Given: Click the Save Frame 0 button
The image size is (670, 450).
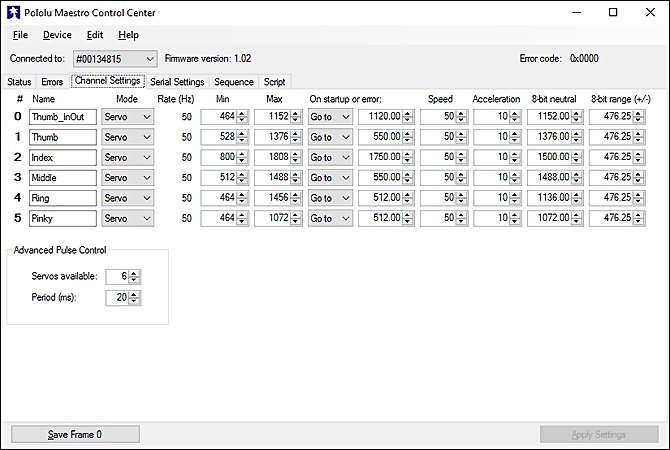Looking at the screenshot, I should [x=75, y=435].
